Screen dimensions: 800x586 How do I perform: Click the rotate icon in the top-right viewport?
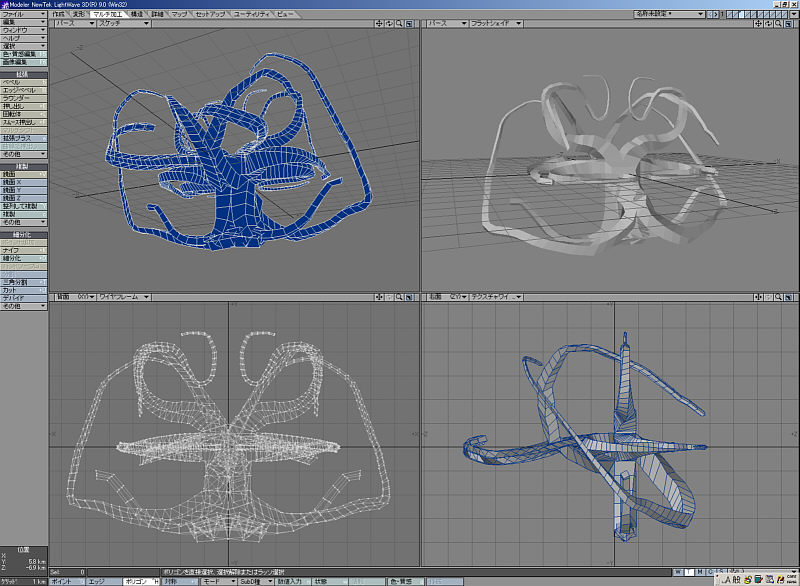tap(767, 23)
